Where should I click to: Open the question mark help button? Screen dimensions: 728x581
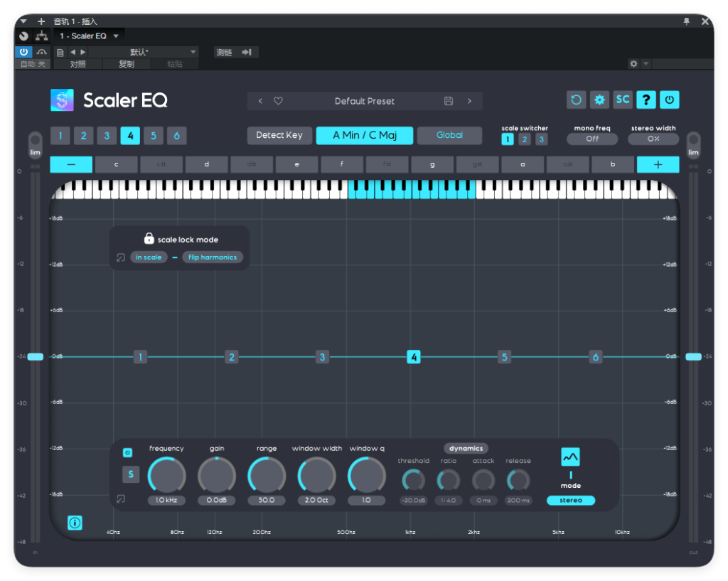(646, 100)
